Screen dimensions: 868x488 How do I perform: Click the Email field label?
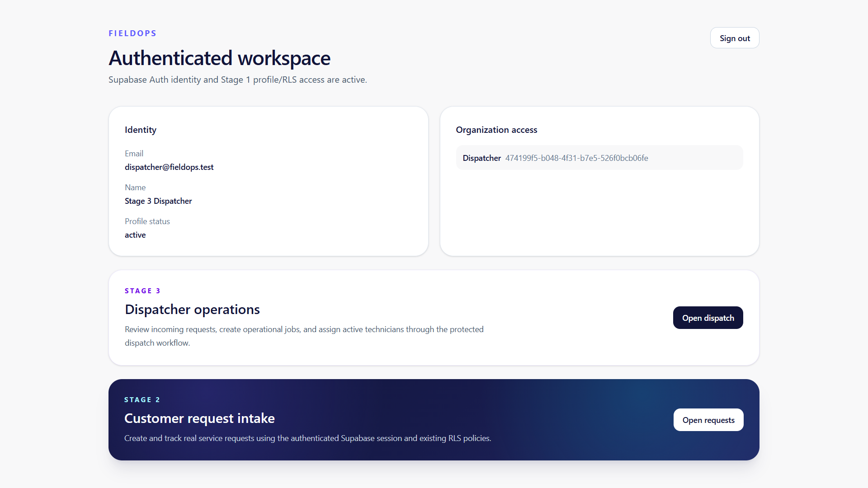click(134, 154)
